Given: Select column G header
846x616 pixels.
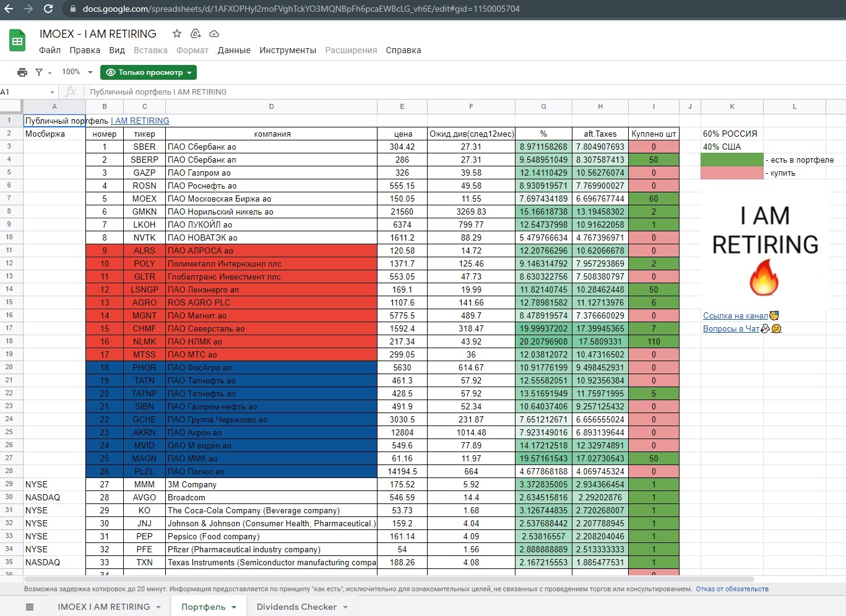Looking at the screenshot, I should 543,106.
